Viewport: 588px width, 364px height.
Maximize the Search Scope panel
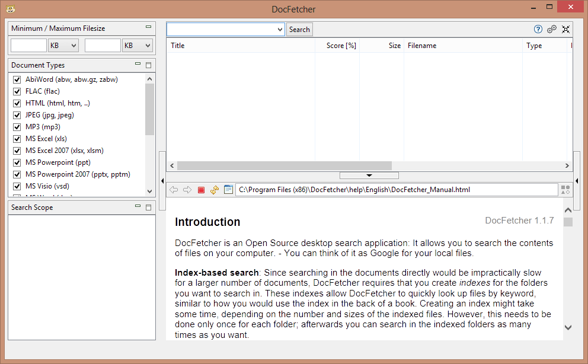tap(149, 207)
